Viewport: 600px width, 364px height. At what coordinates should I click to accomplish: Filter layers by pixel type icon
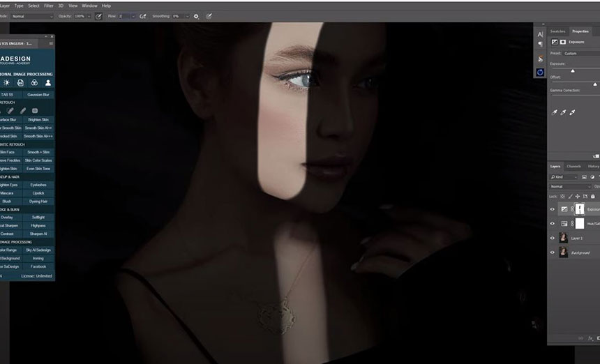(584, 177)
